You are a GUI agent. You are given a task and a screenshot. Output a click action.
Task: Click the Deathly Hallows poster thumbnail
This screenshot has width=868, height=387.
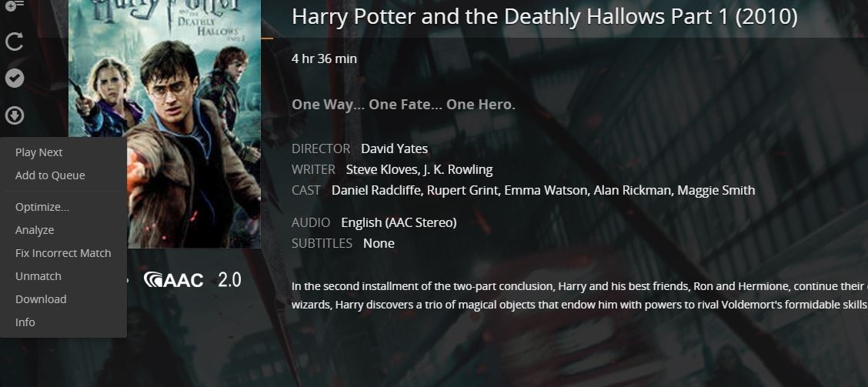tap(165, 124)
